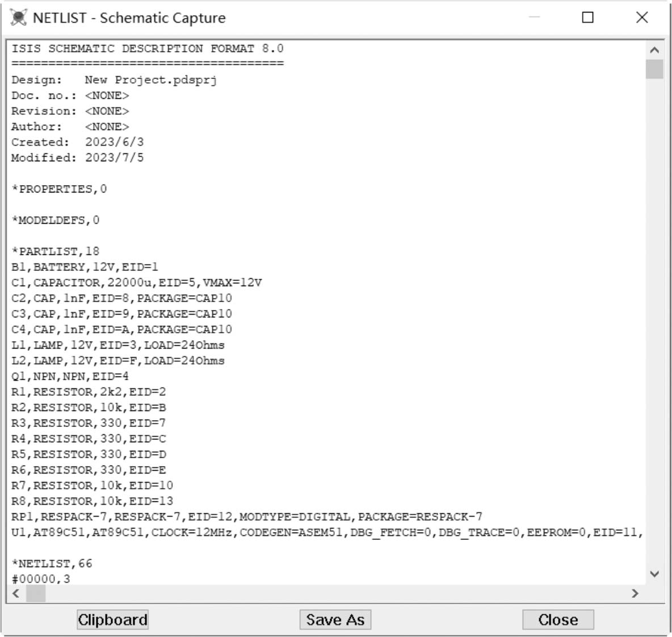Click the C4,CAP,1nF,EID=A line

121,329
